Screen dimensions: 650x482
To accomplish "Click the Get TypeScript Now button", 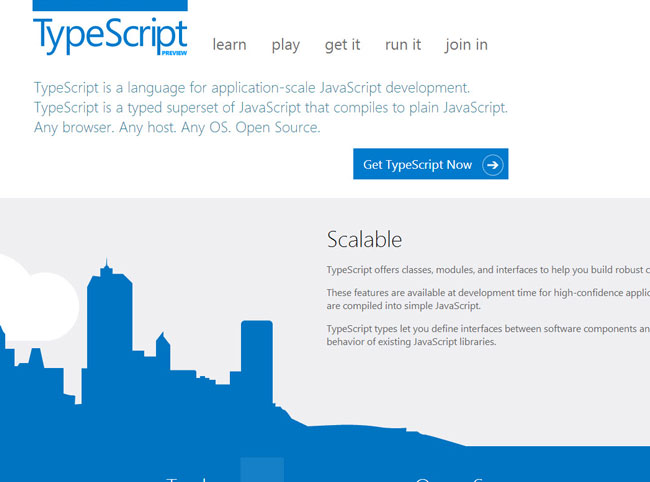I will (x=430, y=164).
